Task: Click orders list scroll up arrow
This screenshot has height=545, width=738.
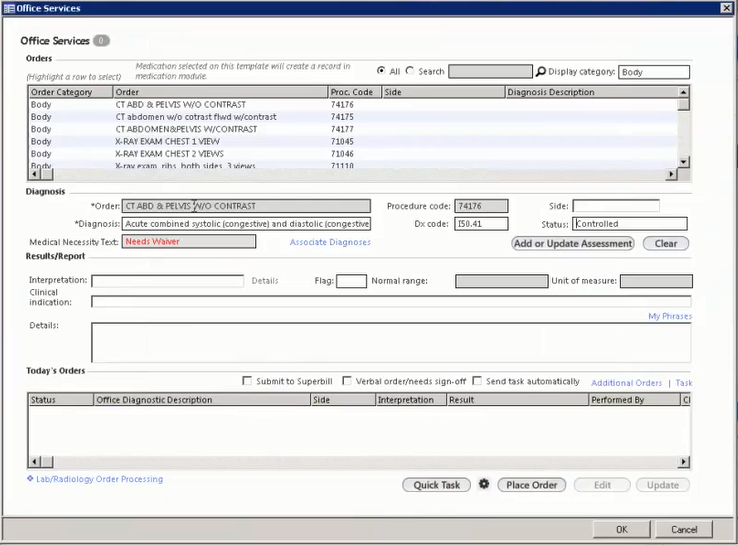Action: (683, 92)
